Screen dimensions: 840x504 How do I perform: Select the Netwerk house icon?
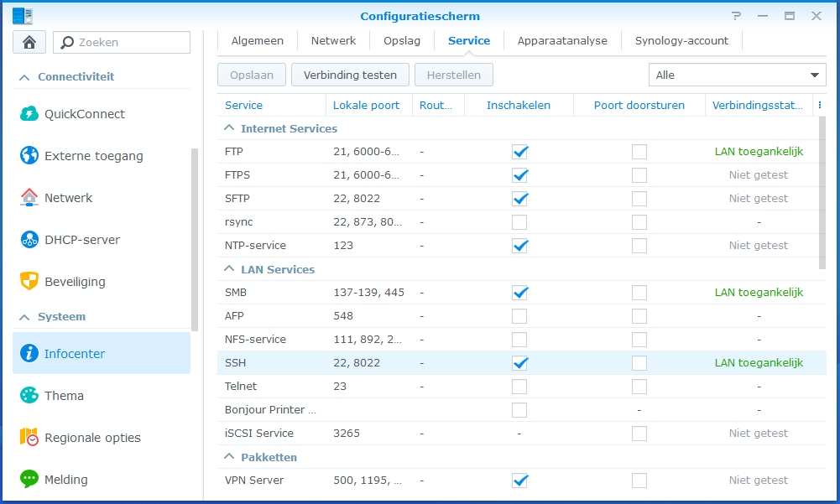[29, 198]
